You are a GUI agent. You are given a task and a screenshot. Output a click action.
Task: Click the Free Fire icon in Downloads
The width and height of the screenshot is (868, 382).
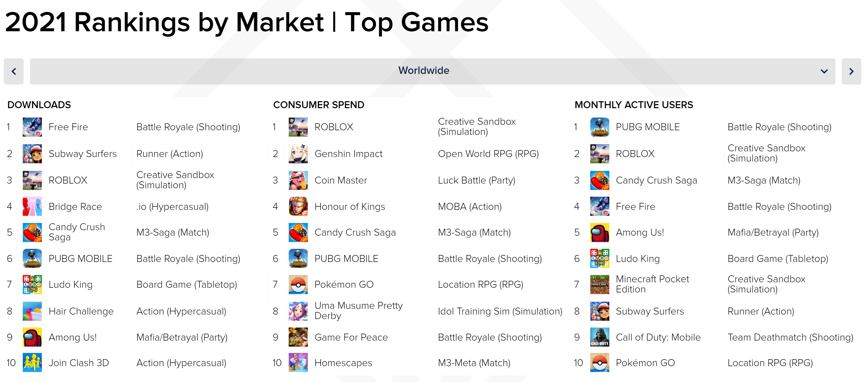[32, 127]
